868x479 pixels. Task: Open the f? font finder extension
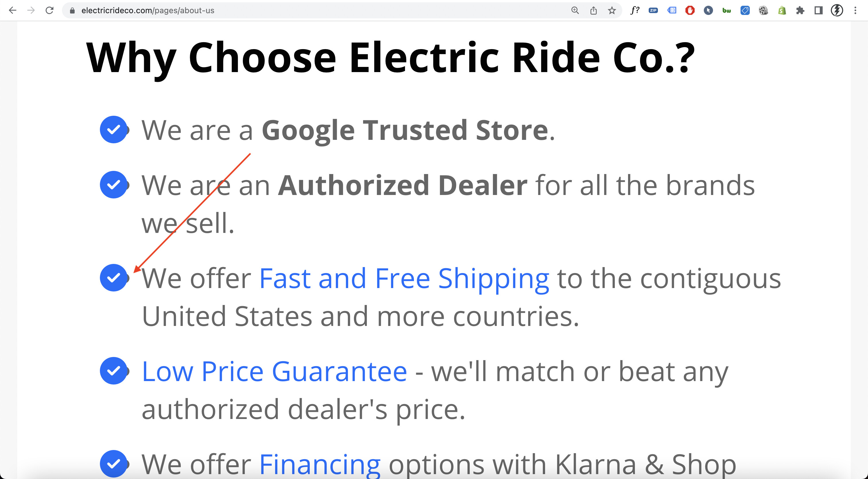point(635,10)
